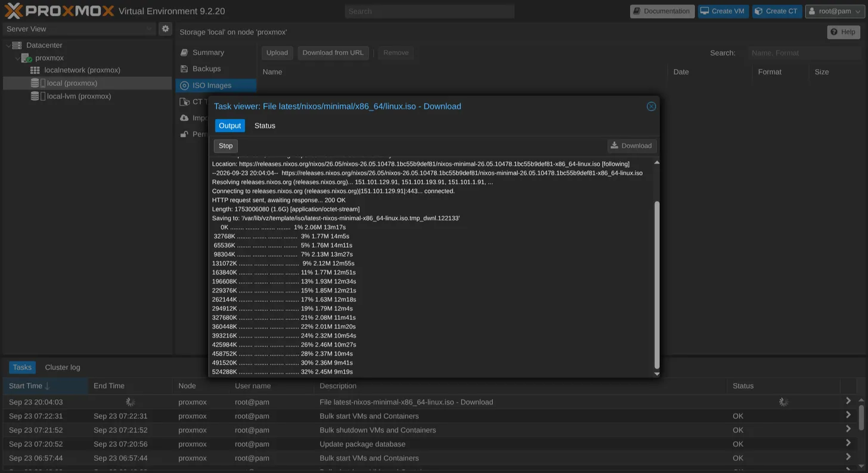Stop the running download task
The height and width of the screenshot is (473, 868).
(x=225, y=146)
